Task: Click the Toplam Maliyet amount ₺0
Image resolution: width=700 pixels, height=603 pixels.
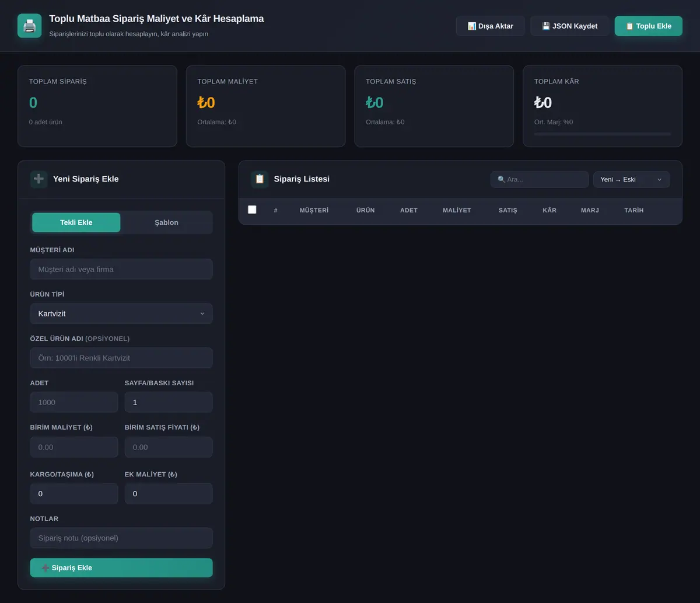Action: (x=206, y=103)
